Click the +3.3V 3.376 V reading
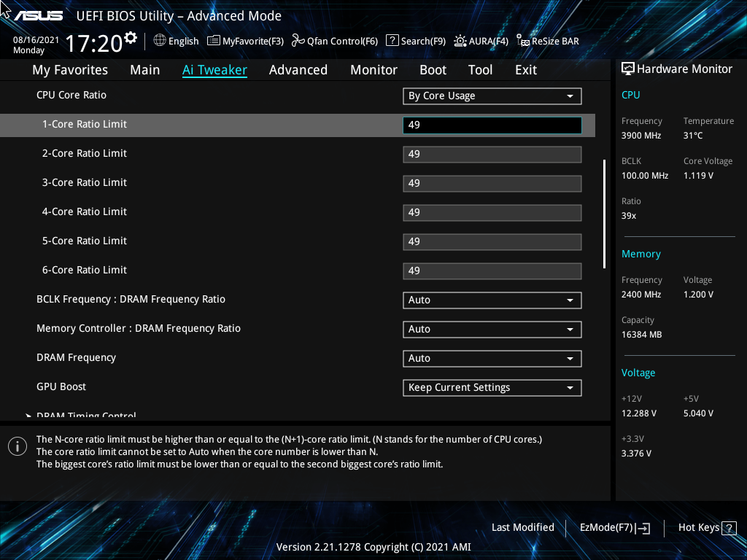Screen dimensions: 747x560 pyautogui.click(x=636, y=454)
